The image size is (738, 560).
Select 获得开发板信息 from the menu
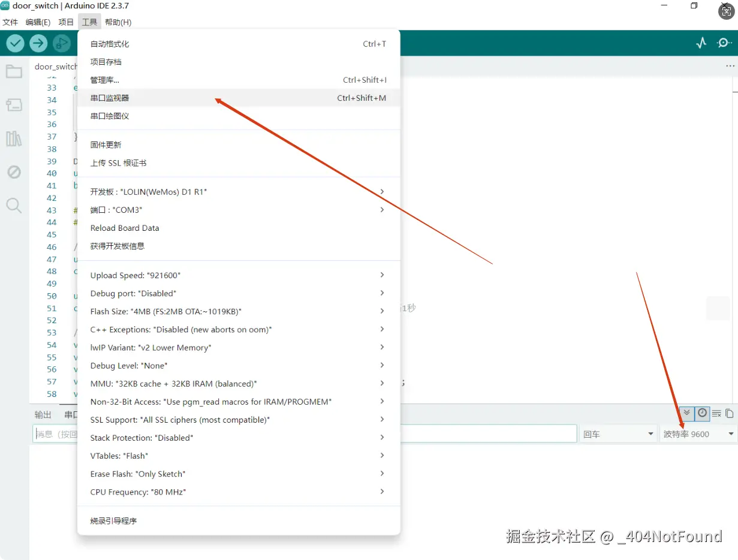[x=239, y=246]
